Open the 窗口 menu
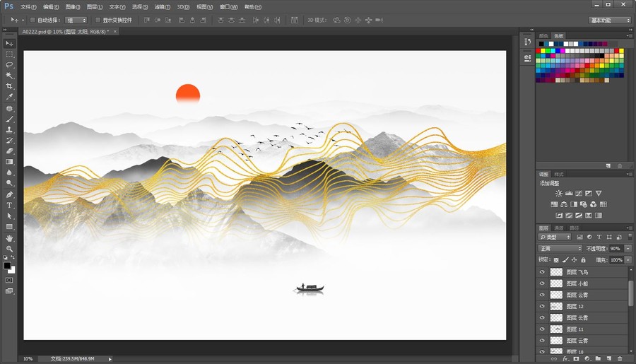 (229, 7)
